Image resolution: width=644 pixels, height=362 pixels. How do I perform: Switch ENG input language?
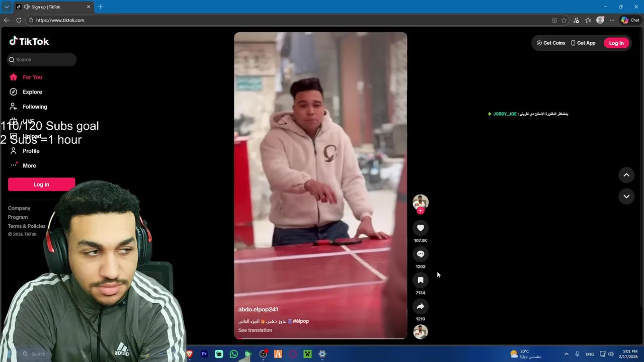point(590,354)
